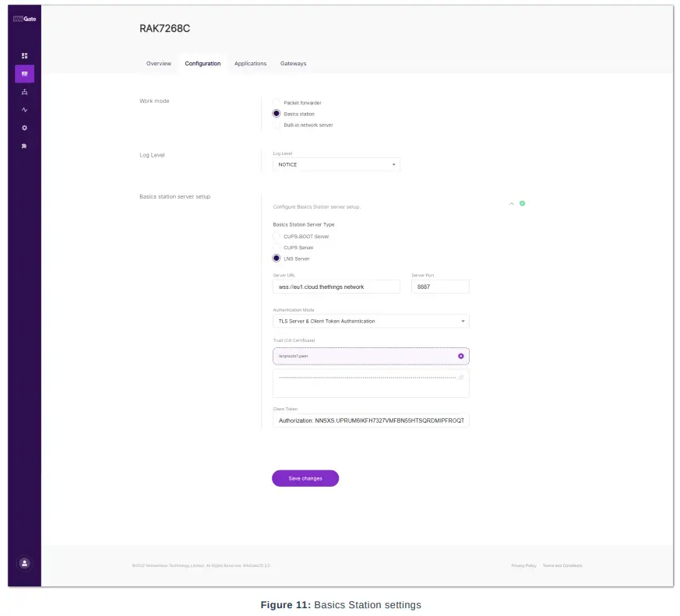680x616 pixels.
Task: Click the LoRa gateway icon in sidebar
Action: pos(24,74)
